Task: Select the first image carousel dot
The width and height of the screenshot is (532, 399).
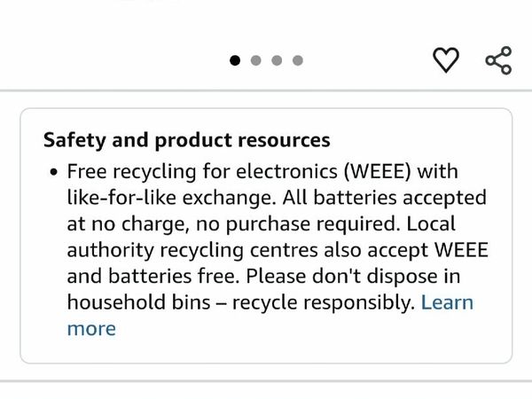Action: point(235,60)
